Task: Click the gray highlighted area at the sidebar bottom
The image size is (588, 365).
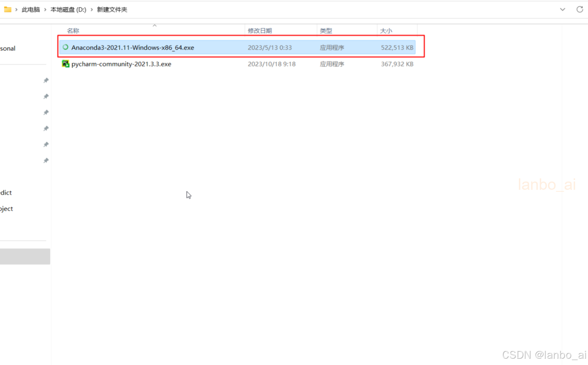Action: (x=25, y=256)
